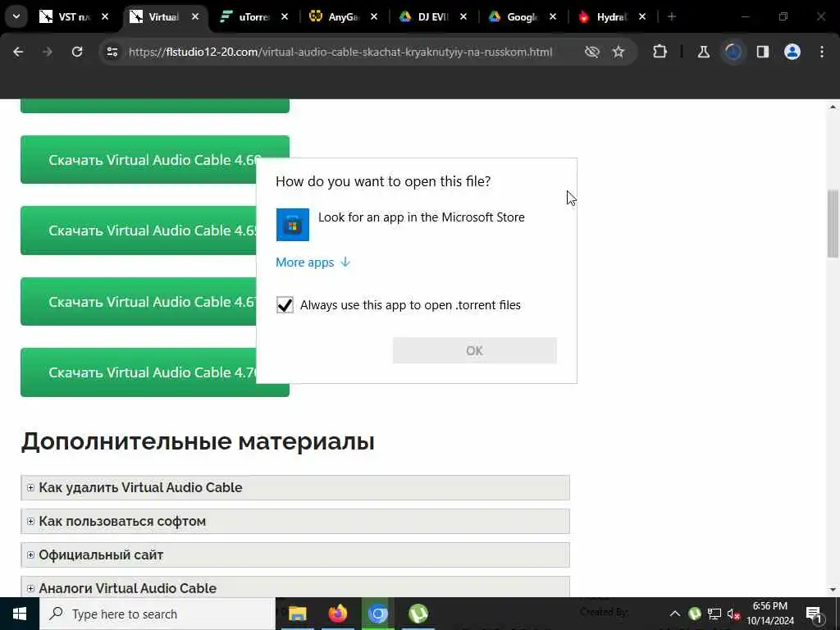The width and height of the screenshot is (840, 630).
Task: Select Look for an app in Microsoft Store
Action: (x=416, y=225)
